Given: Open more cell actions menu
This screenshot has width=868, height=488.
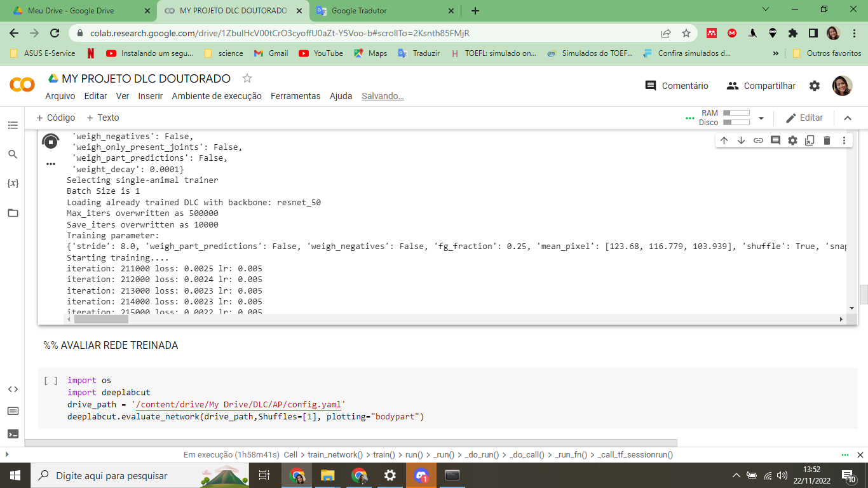Looking at the screenshot, I should click(844, 140).
